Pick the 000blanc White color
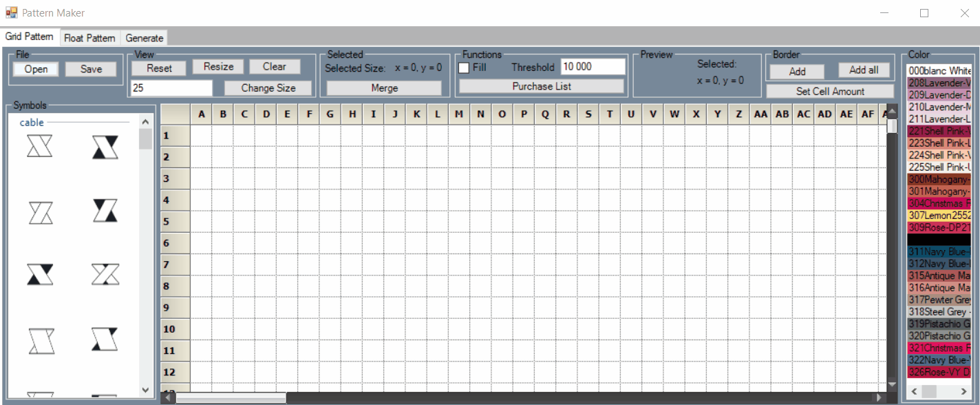Viewport: 980px width, 405px height. coord(939,71)
